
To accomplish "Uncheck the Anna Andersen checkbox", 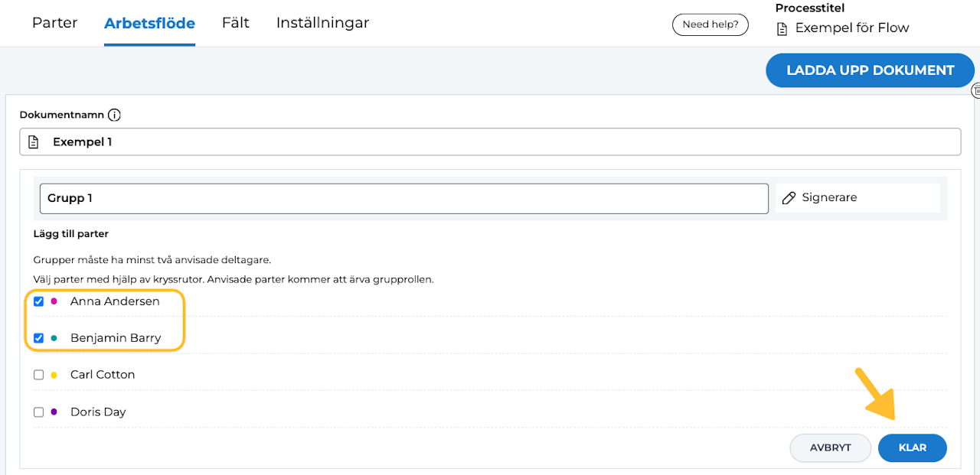I will click(x=39, y=301).
